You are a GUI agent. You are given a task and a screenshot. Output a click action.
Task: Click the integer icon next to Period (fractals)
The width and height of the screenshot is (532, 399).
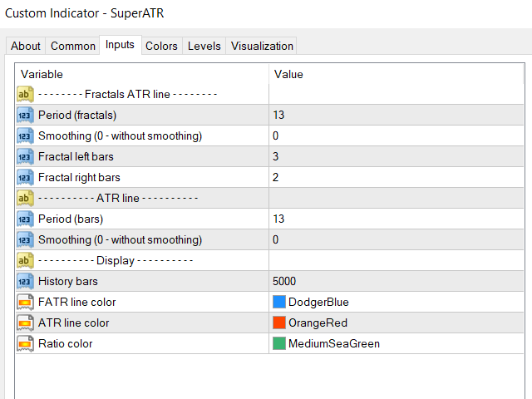pos(25,115)
